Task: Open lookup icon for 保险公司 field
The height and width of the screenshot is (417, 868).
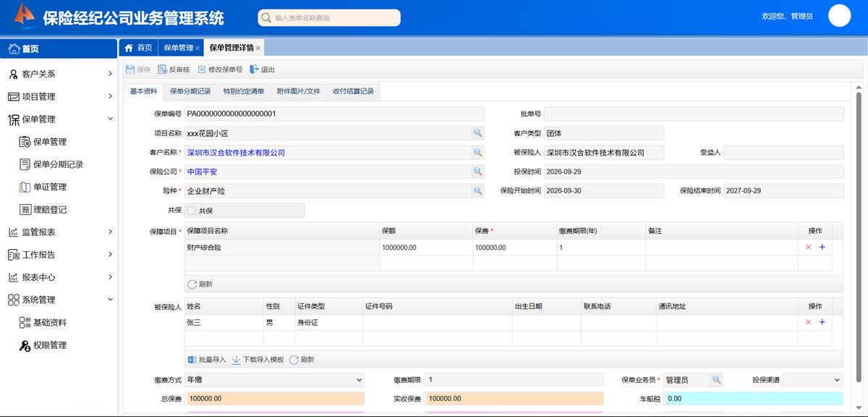Action: pos(477,172)
